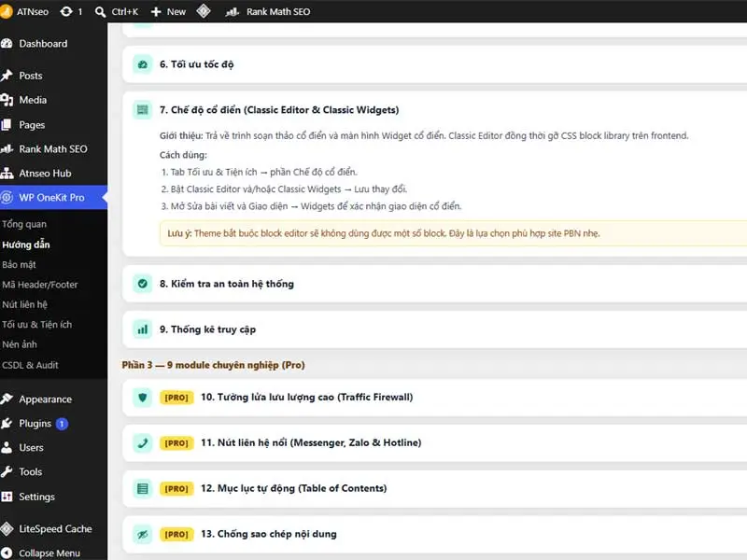The image size is (747, 560).
Task: Open the Bảo mật submenu item
Action: pyautogui.click(x=19, y=265)
